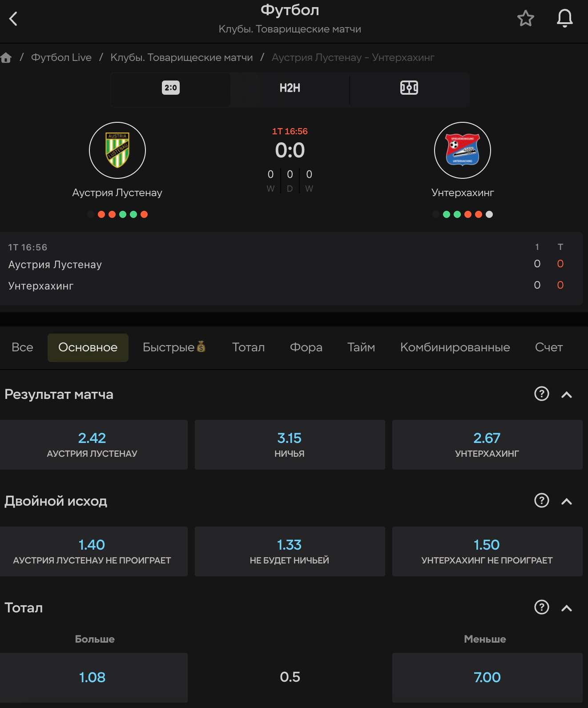Screen dimensions: 588x708
Task: Pick total Меньше 0.5 at 7.00
Action: point(487,678)
